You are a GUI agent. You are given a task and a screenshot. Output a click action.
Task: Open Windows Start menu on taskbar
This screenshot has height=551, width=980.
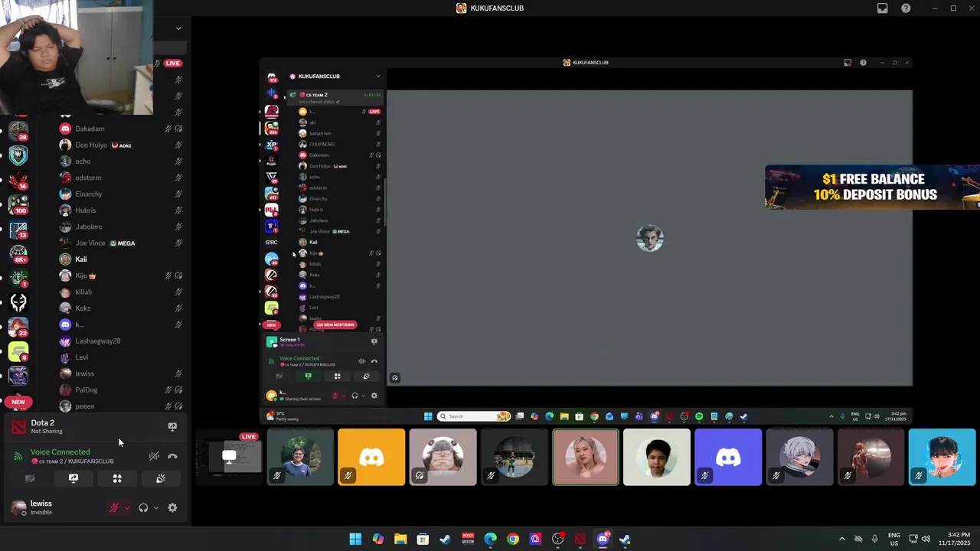click(x=355, y=539)
